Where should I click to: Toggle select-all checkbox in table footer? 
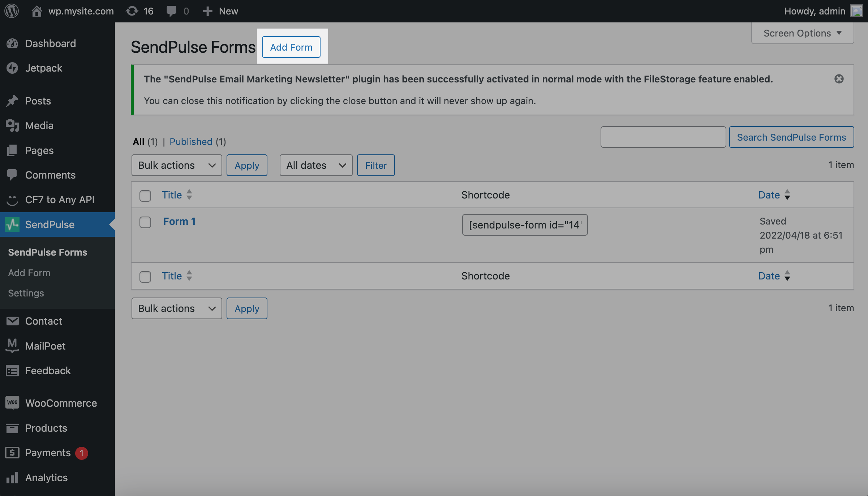tap(145, 277)
